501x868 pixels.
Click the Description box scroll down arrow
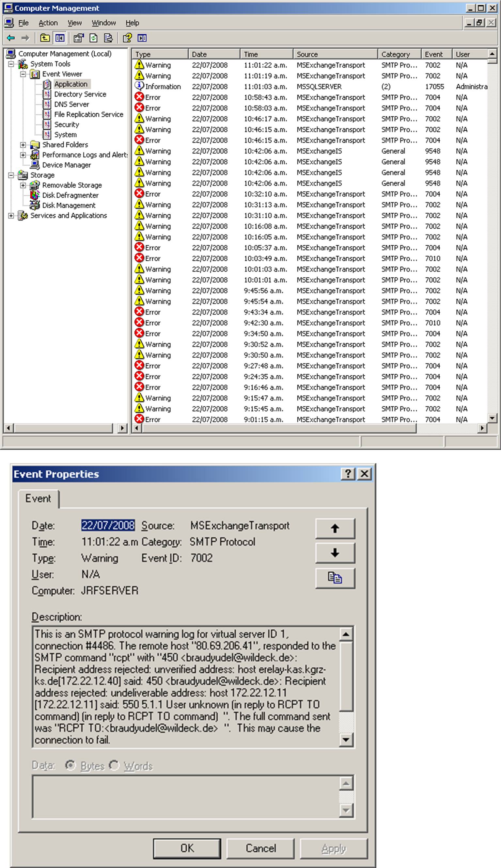pos(346,739)
